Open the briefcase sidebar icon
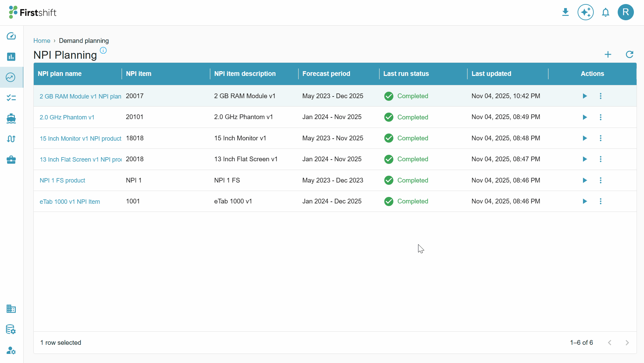The width and height of the screenshot is (644, 363). pyautogui.click(x=11, y=160)
